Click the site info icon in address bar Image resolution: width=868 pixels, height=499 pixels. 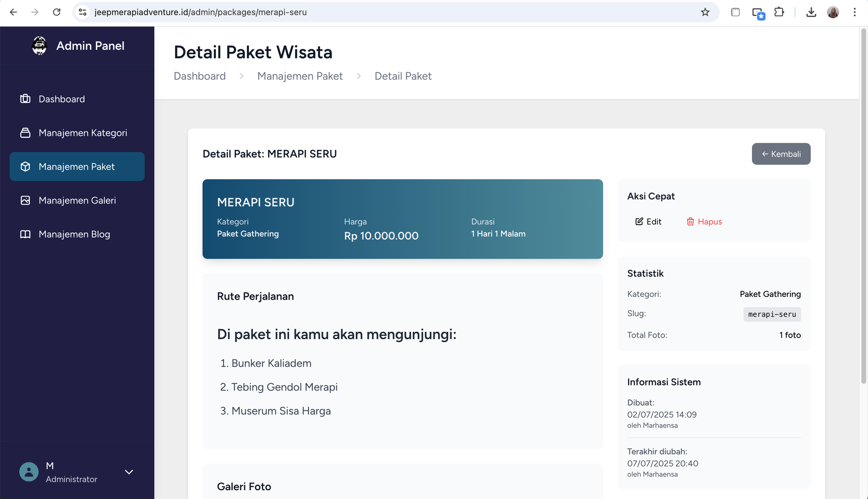point(82,12)
